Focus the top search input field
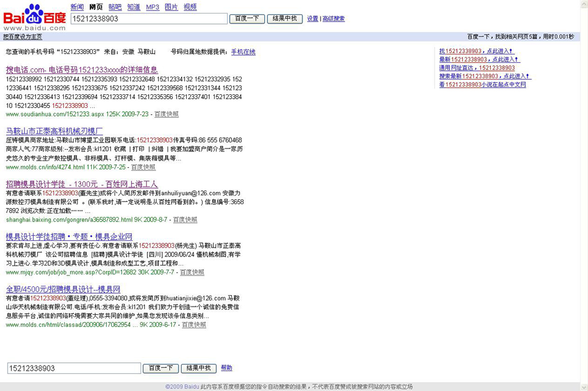588x391 pixels. [x=149, y=19]
